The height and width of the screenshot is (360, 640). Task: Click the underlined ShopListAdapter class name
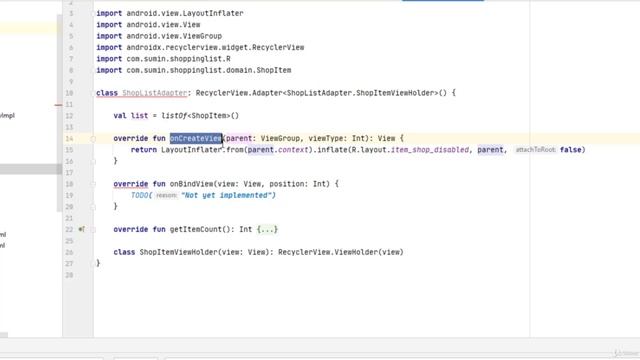154,93
